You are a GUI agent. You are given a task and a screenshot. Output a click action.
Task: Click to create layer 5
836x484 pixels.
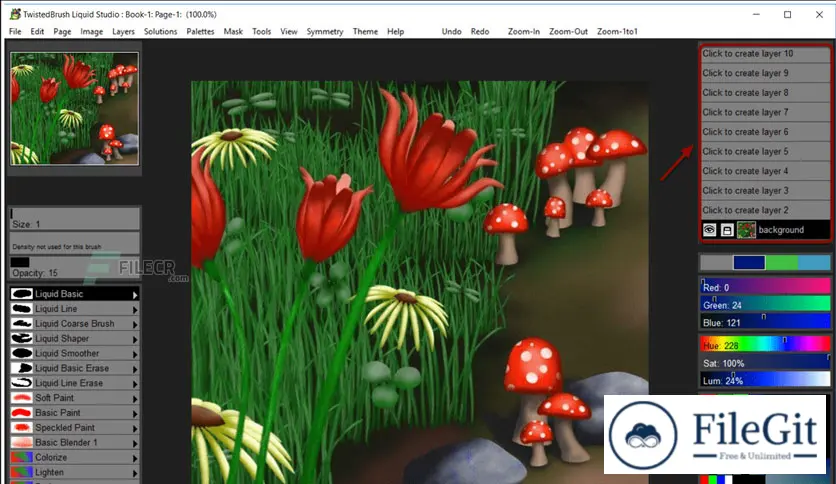[x=765, y=151]
